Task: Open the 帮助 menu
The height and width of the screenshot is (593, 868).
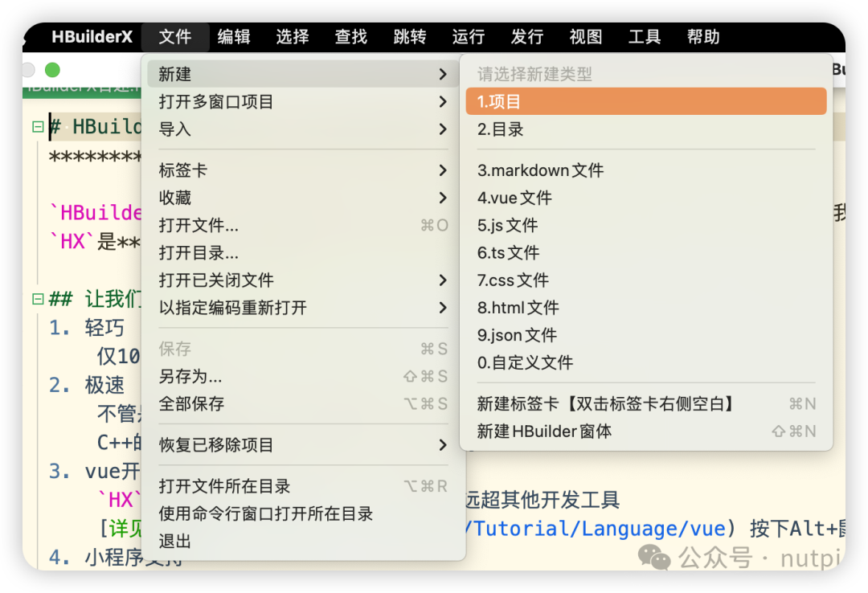Action: point(703,37)
